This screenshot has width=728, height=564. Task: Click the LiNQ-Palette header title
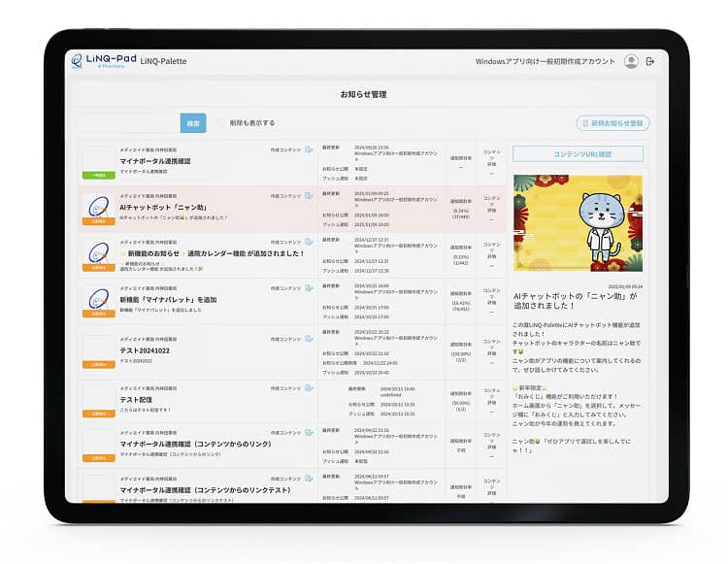click(x=163, y=61)
